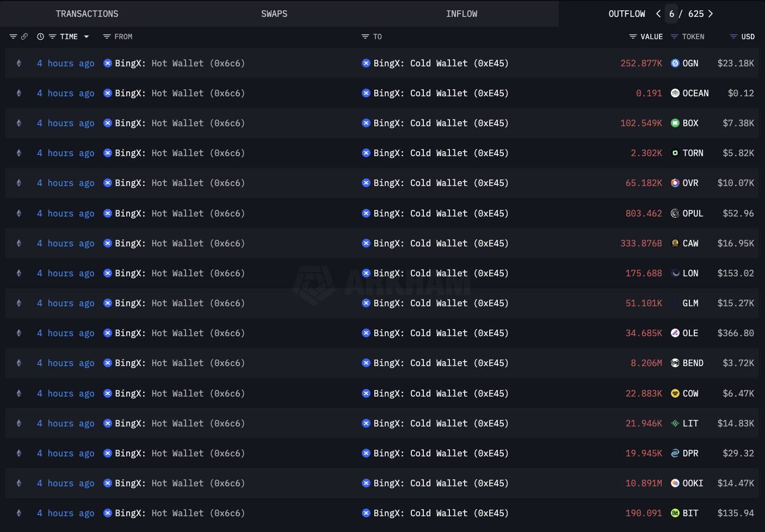Click the TORN token icon
765x532 pixels.
[x=675, y=153]
